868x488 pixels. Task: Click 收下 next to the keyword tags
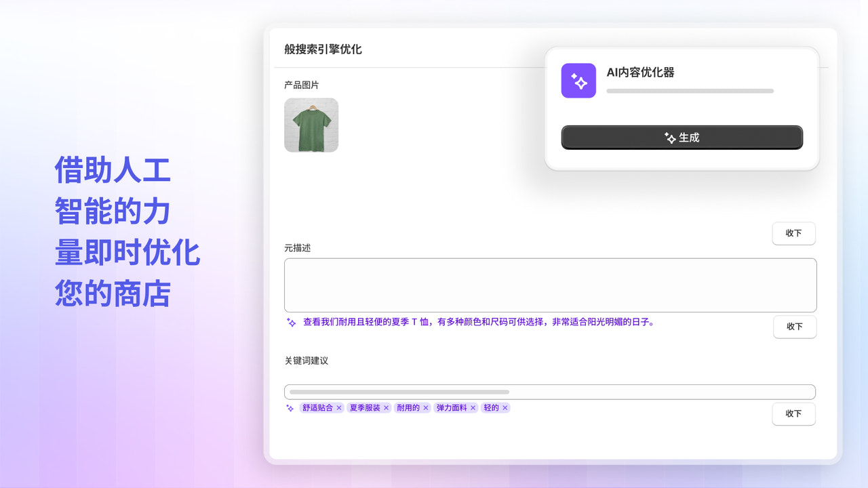793,414
